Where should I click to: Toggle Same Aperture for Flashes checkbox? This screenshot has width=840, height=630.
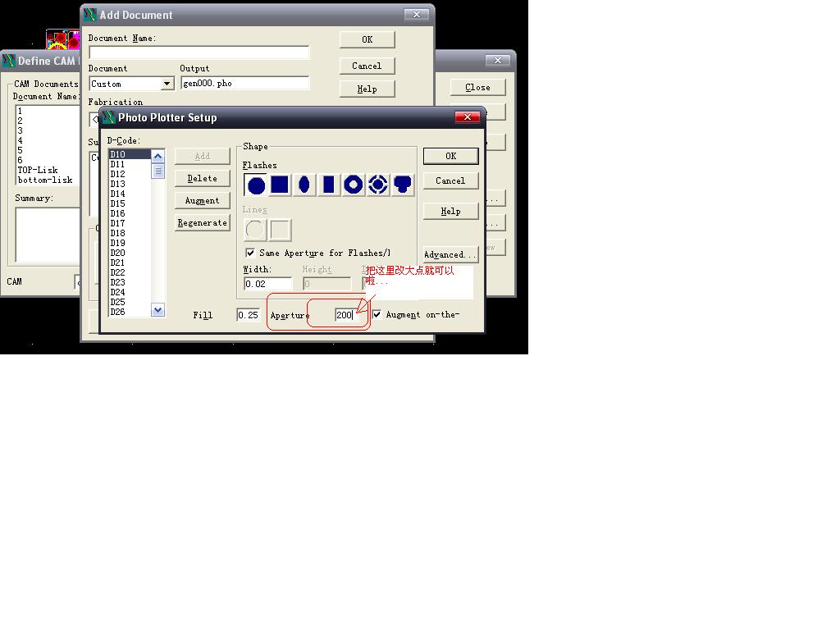point(250,253)
